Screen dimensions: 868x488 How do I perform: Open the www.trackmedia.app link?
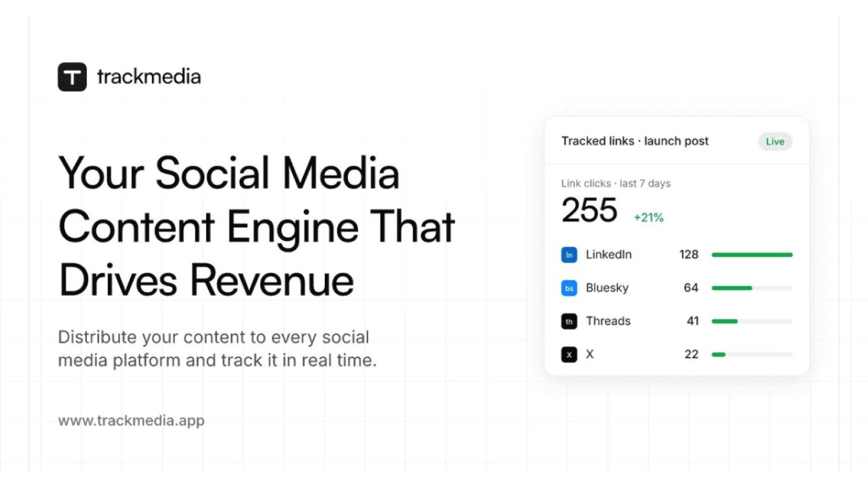[x=131, y=421]
